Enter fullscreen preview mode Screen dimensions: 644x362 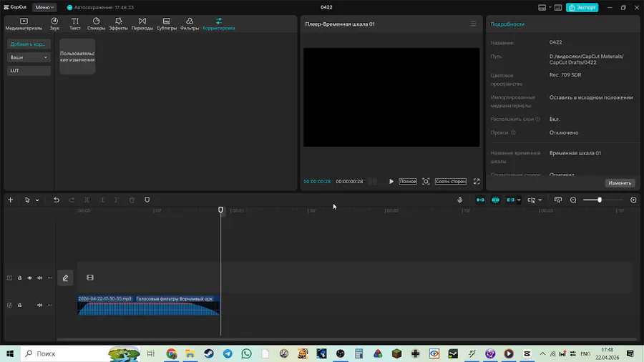[477, 182]
